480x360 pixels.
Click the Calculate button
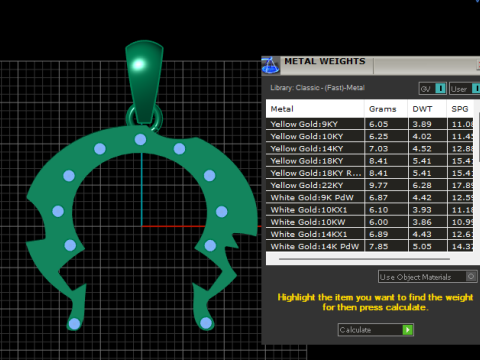[x=376, y=330]
